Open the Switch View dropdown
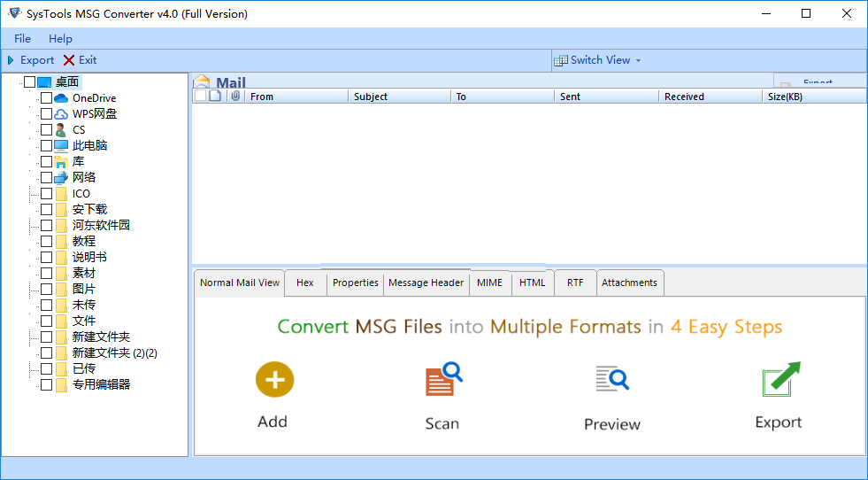Viewport: 868px width, 480px height. pyautogui.click(x=598, y=60)
